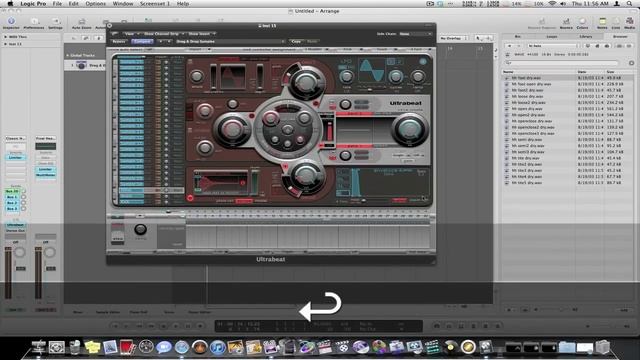Click the Ultrabeat insert slot on channel strip

pos(16,225)
